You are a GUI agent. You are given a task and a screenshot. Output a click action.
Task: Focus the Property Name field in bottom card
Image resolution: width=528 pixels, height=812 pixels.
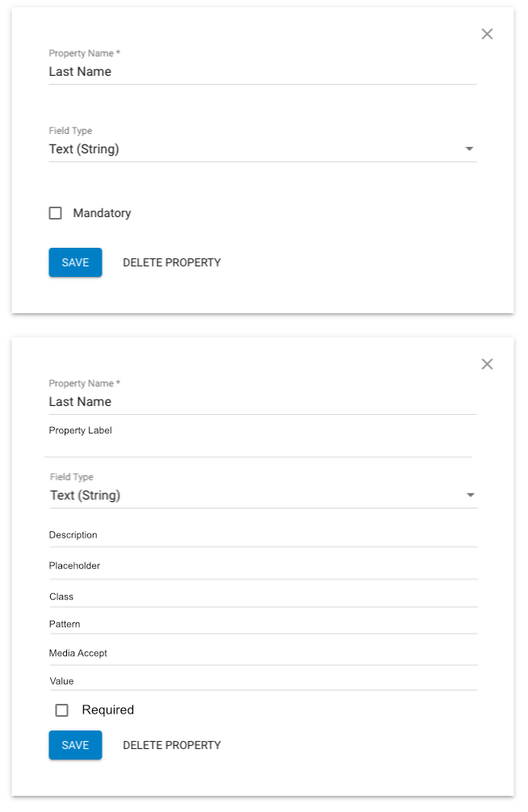point(262,402)
